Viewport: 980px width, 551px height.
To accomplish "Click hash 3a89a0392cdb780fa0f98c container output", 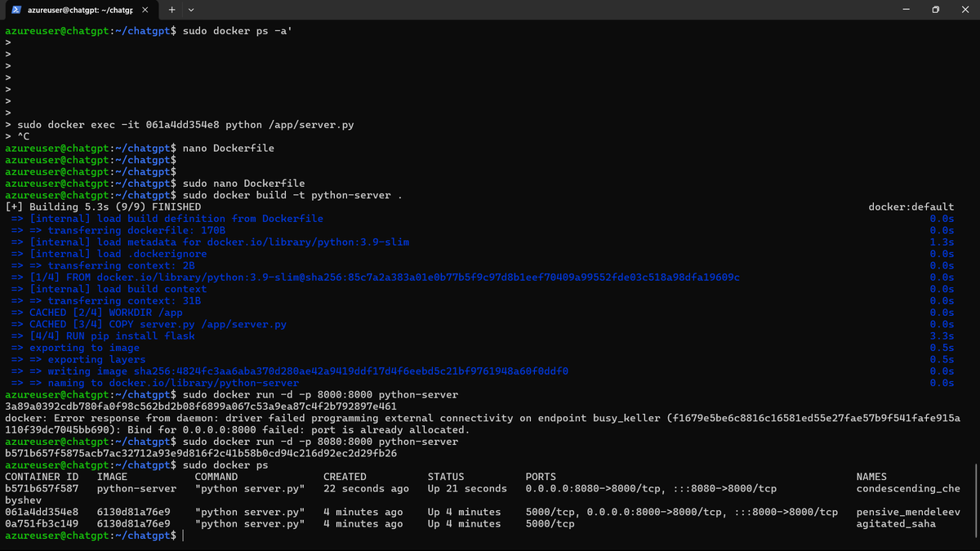I will coord(201,407).
